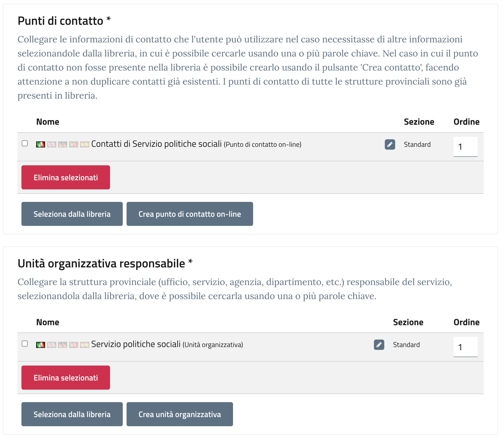Click pencil icon for Servizio politiche sociali unit
Image resolution: width=504 pixels, height=437 pixels.
click(x=379, y=345)
